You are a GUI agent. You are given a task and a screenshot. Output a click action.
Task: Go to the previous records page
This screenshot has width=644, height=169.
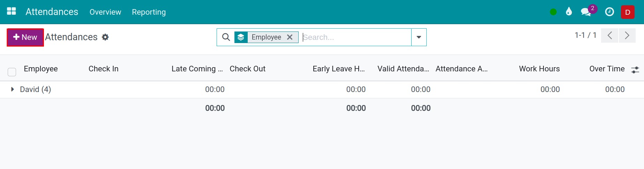click(610, 36)
